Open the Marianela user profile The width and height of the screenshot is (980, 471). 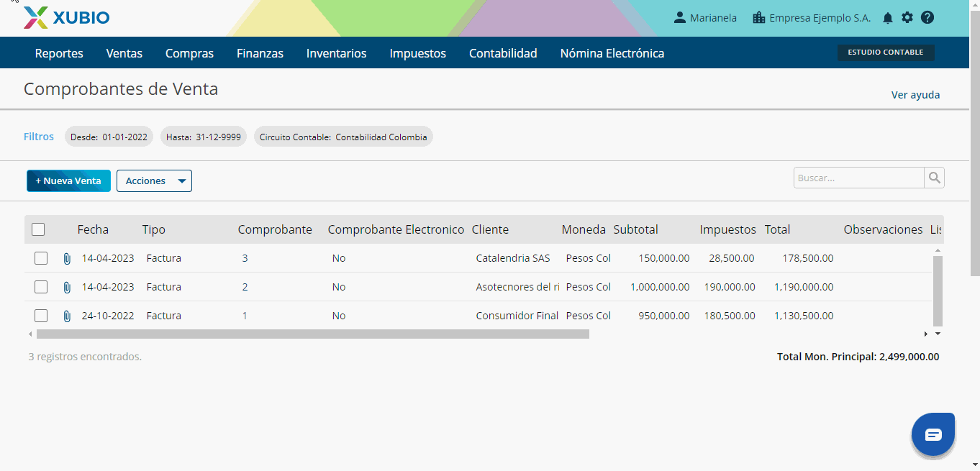pyautogui.click(x=705, y=18)
